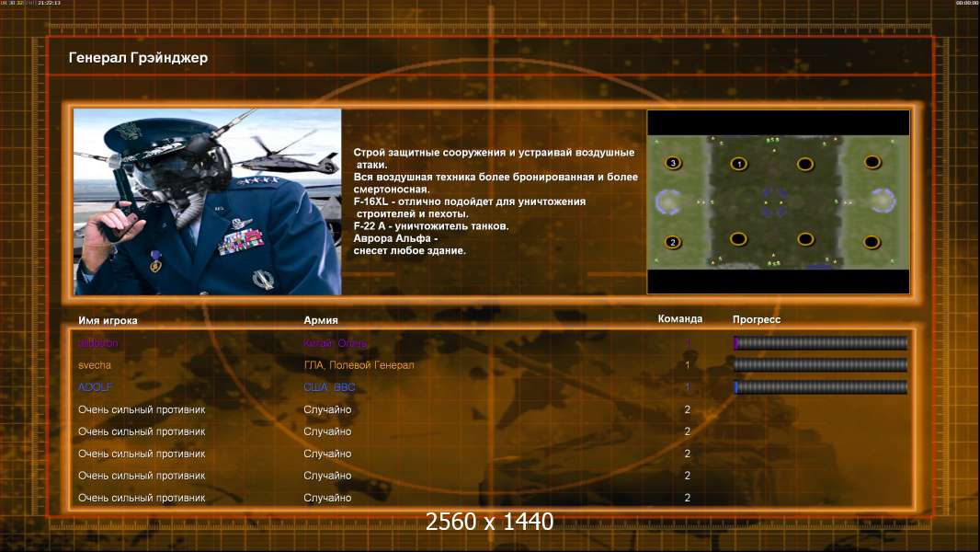Screen dimensions: 980x552
Task: Click the svecha player progress bar
Action: click(x=820, y=365)
